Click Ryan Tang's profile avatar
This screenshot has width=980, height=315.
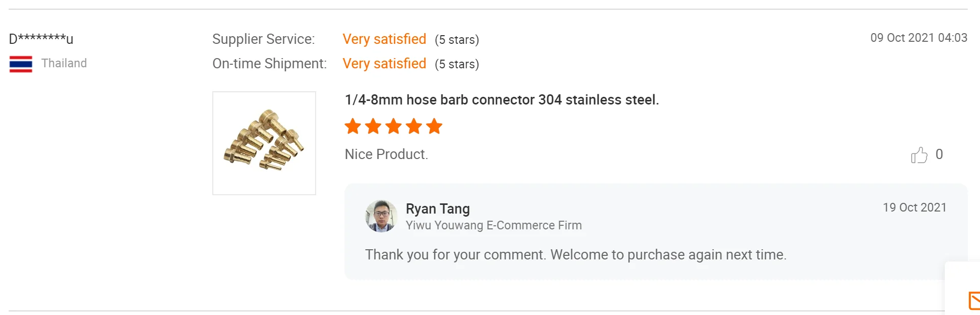click(381, 216)
